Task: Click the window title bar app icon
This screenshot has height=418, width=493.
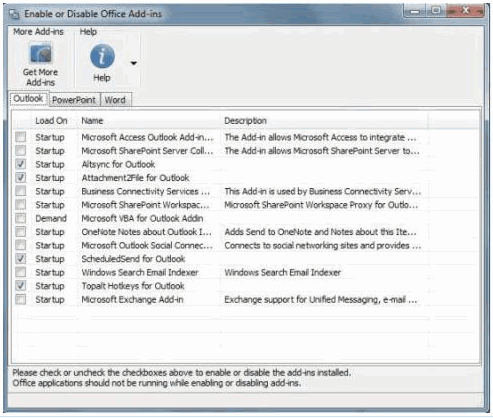Action: [x=14, y=14]
